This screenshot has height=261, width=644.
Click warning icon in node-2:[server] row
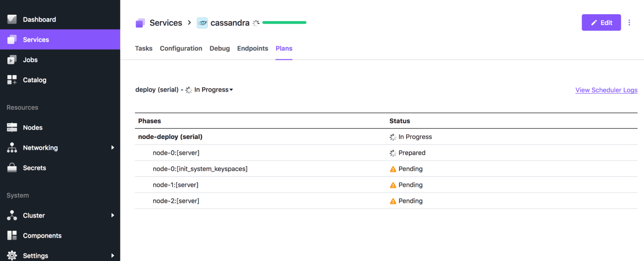[393, 201]
